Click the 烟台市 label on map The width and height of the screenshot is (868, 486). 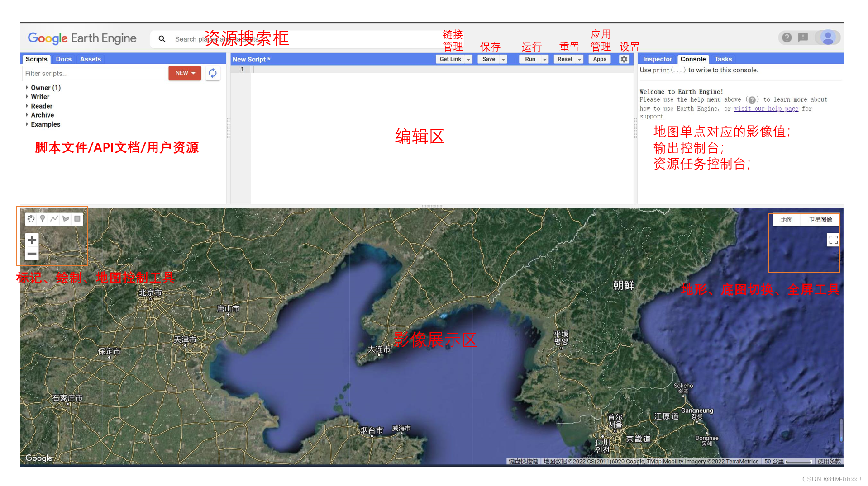(x=372, y=430)
